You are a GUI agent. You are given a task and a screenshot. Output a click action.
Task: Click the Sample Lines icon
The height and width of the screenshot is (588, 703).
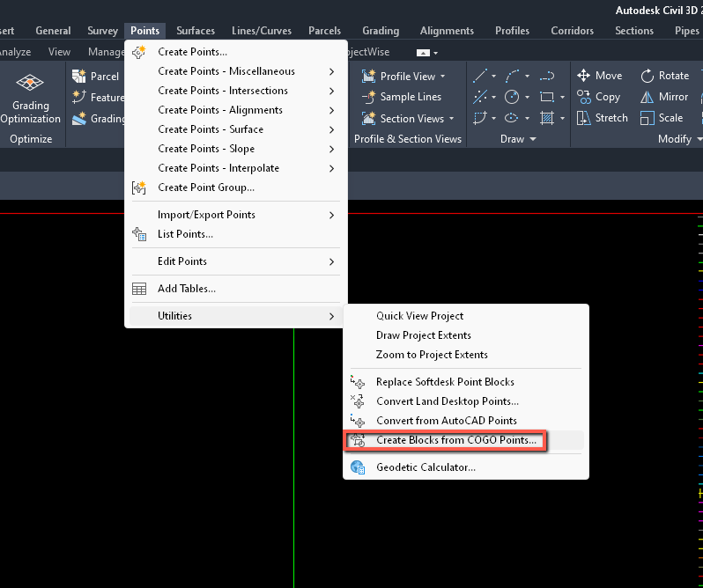coord(368,97)
